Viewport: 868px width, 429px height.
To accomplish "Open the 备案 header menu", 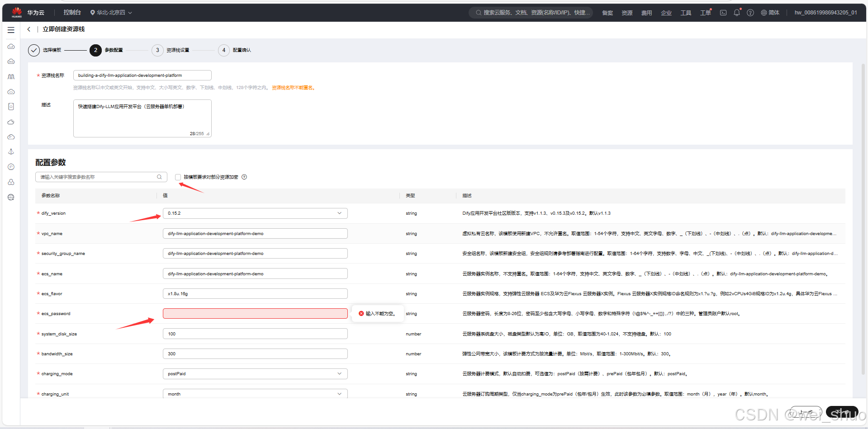I will click(607, 13).
